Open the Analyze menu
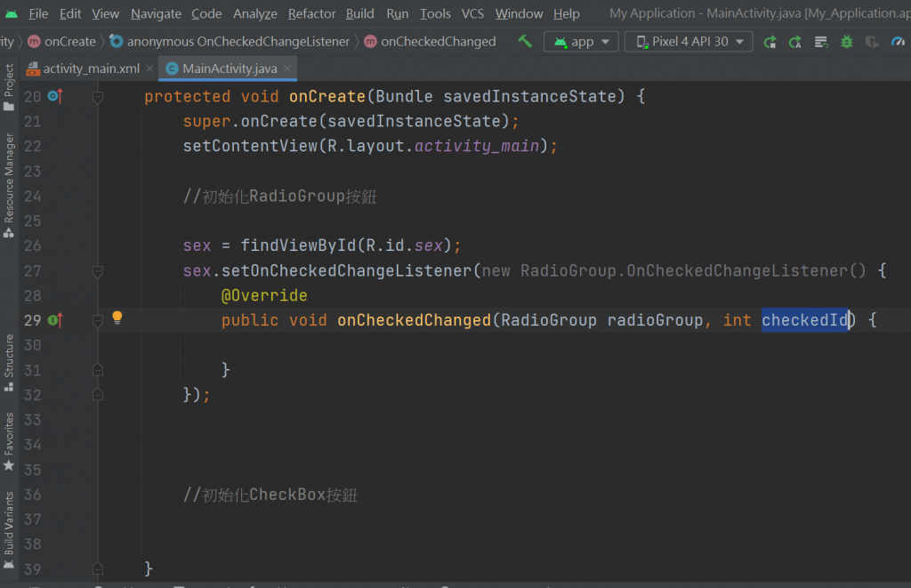The image size is (911, 588). [x=255, y=13]
